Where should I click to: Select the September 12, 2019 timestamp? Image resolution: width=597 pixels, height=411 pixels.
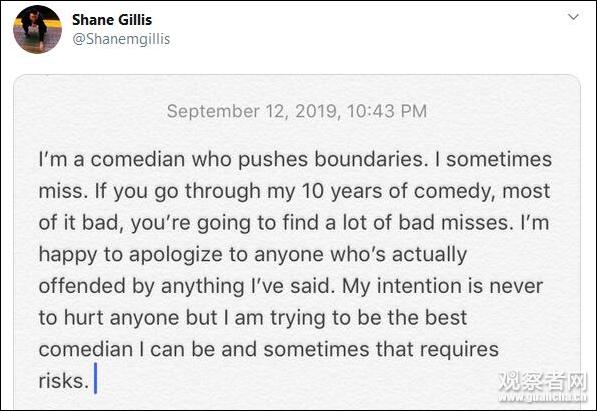(297, 111)
